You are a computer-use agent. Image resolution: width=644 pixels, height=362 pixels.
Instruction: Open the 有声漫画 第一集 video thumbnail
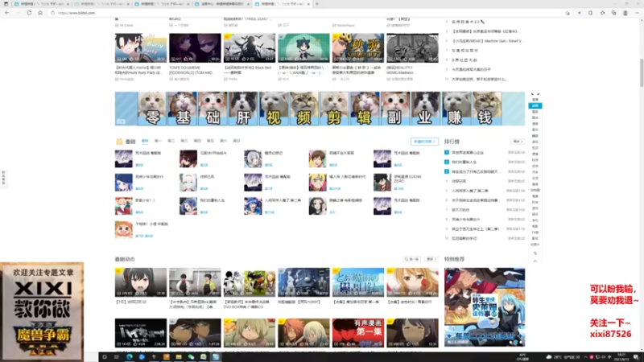(x=357, y=333)
